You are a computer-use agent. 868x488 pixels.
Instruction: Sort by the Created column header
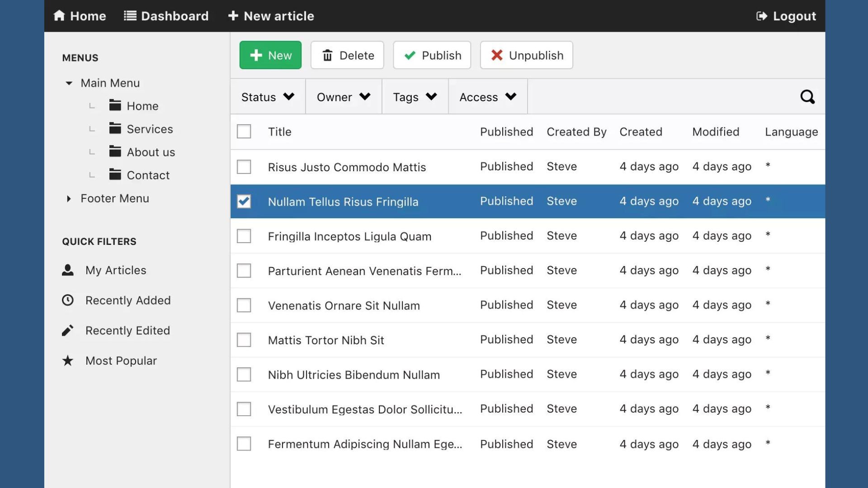(641, 131)
